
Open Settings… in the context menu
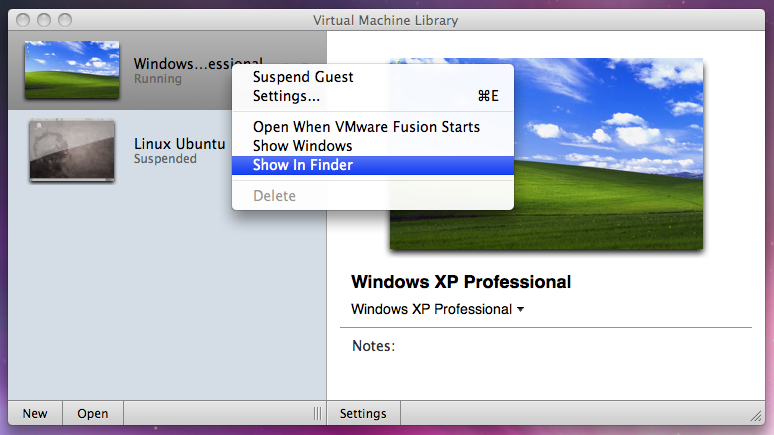(373, 96)
